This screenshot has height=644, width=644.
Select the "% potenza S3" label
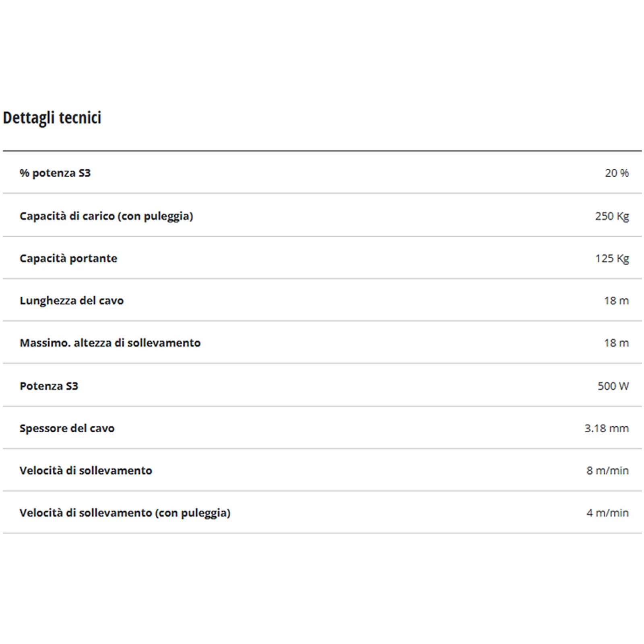tap(55, 173)
